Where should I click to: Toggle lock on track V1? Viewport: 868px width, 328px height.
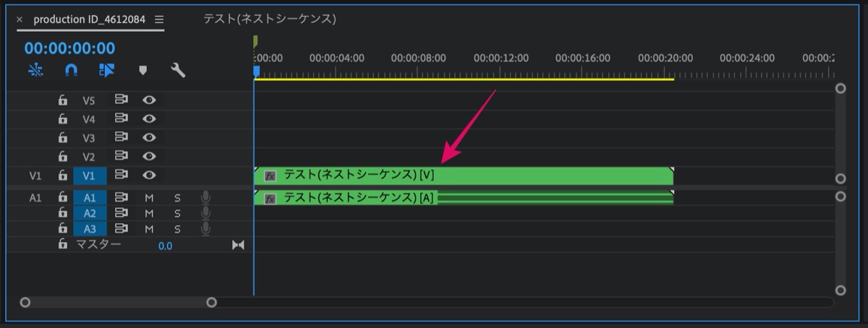[x=63, y=176]
